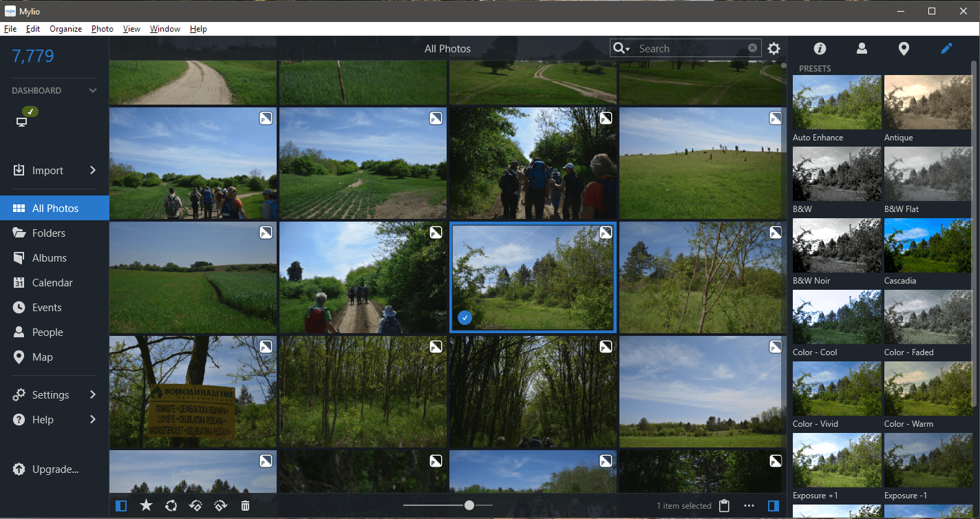This screenshot has width=980, height=519.
Task: Open the Window menu
Action: tap(165, 29)
